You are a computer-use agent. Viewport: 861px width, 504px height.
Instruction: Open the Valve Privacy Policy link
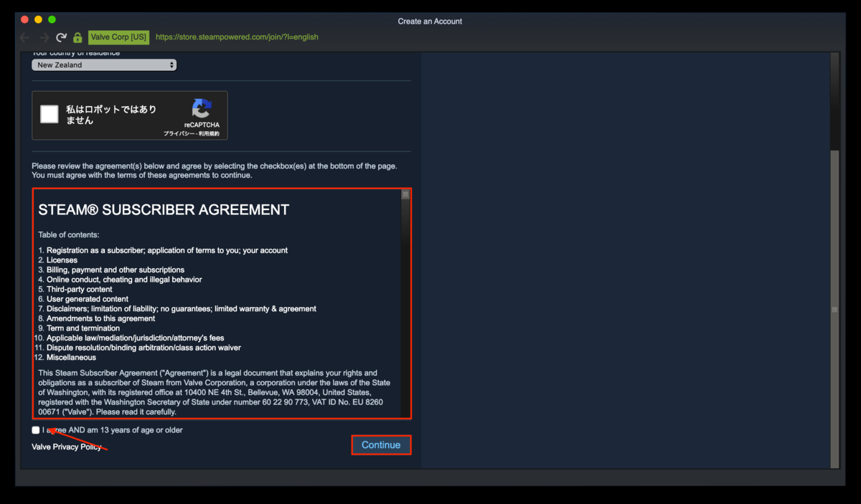(x=67, y=447)
